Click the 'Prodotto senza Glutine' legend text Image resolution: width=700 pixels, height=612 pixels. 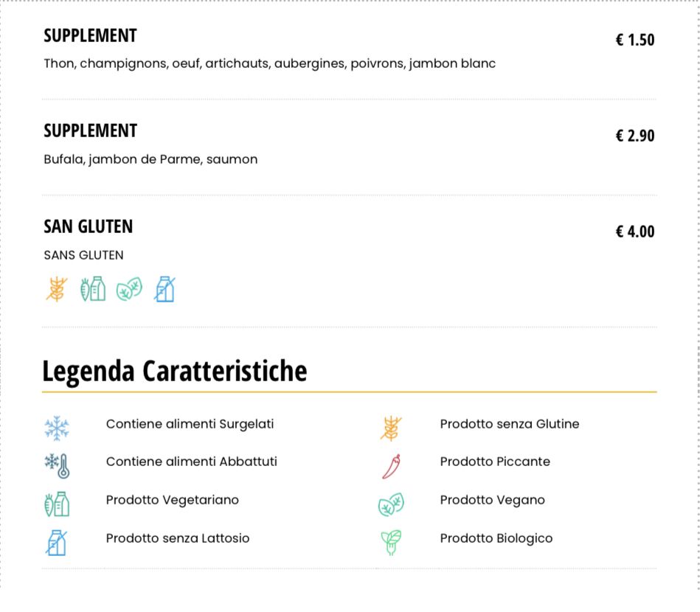[510, 424]
